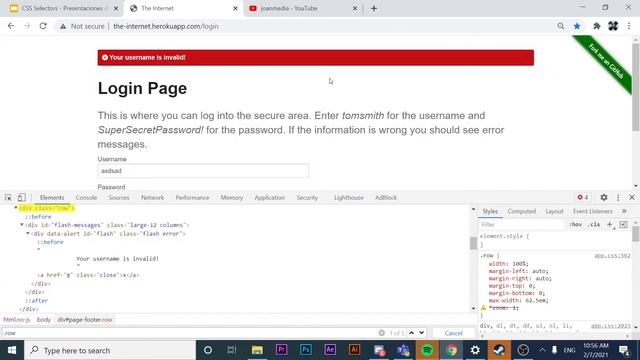Open DevTools three-dot customize menu

(618, 198)
